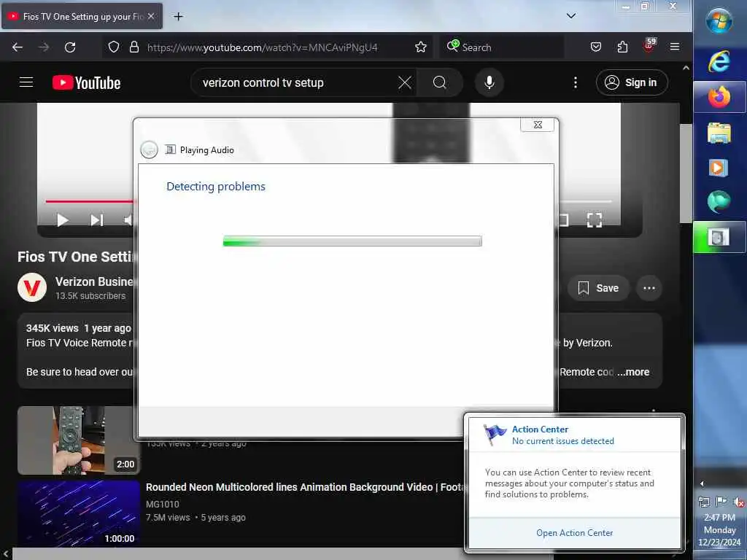Seek on the red video progress bar
The width and height of the screenshot is (747, 560).
pyautogui.click(x=90, y=201)
